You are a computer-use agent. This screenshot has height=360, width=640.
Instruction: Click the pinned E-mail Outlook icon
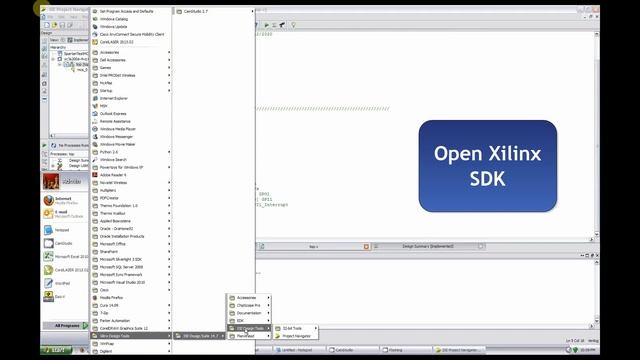click(49, 213)
